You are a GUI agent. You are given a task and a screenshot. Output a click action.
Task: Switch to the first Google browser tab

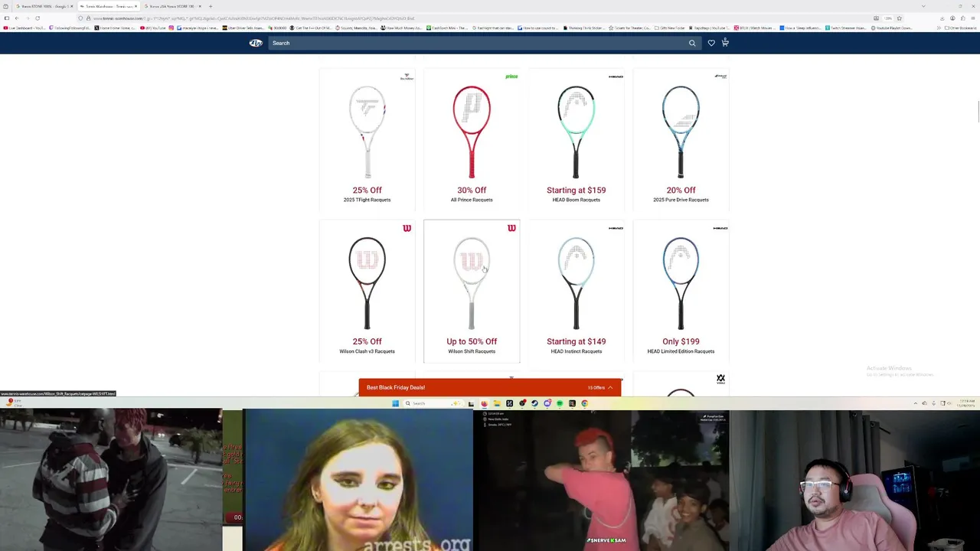tap(44, 6)
